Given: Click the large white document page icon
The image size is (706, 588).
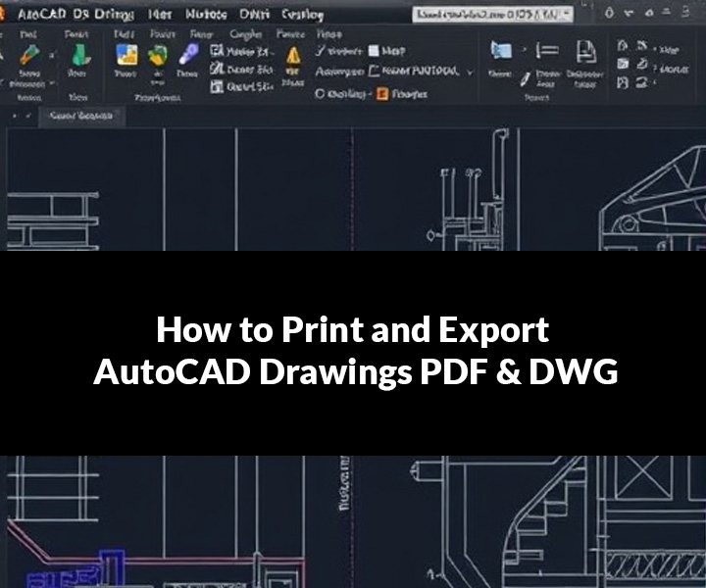Looking at the screenshot, I should (585, 52).
